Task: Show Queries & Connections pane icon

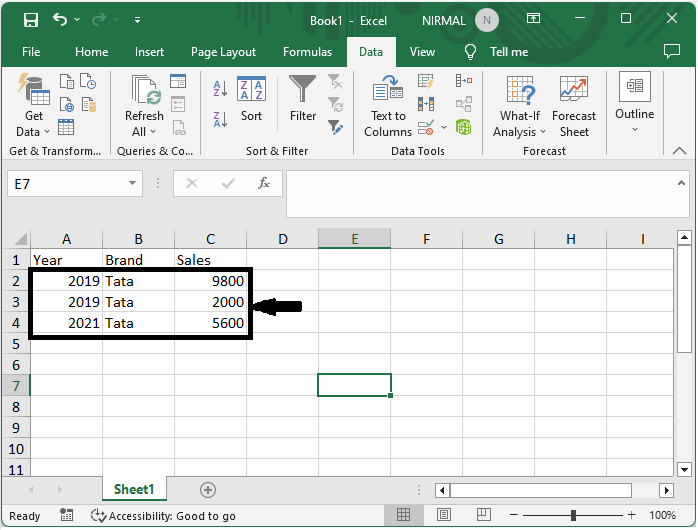Action: pyautogui.click(x=178, y=81)
